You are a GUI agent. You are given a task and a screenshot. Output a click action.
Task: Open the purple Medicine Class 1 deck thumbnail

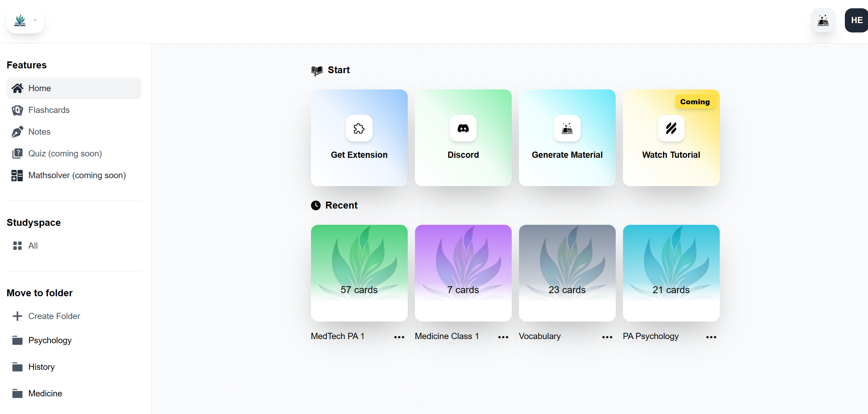point(463,273)
